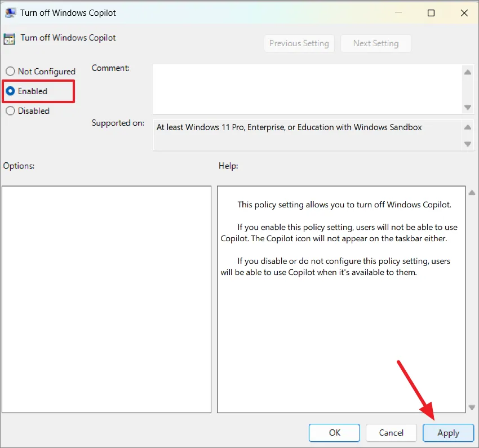Click Supported on scroll down arrow
The width and height of the screenshot is (479, 448).
(x=467, y=144)
